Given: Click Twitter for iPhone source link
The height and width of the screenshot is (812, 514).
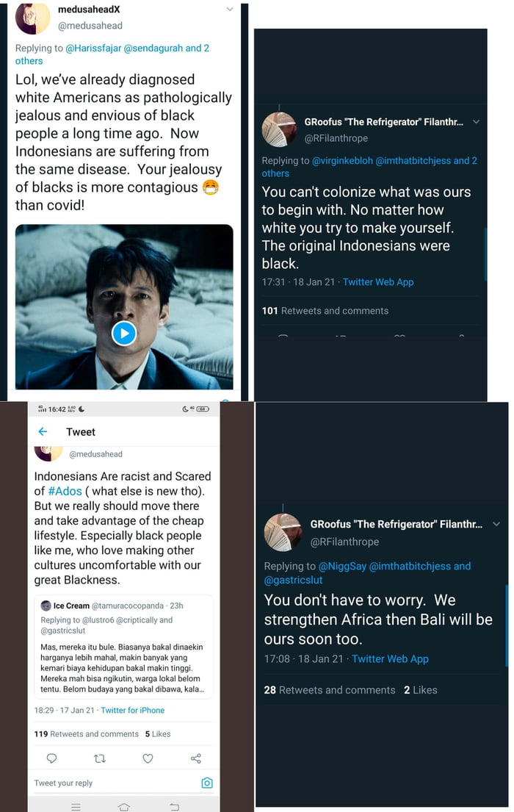Looking at the screenshot, I should [132, 711].
